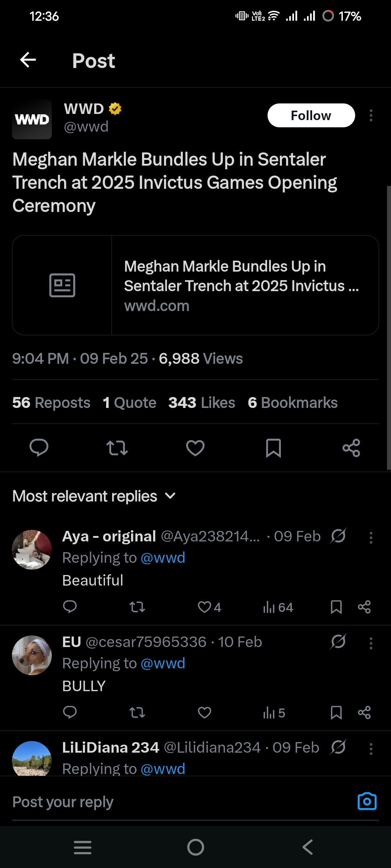Image resolution: width=391 pixels, height=868 pixels.
Task: View the 56 Reposts list
Action: point(51,403)
